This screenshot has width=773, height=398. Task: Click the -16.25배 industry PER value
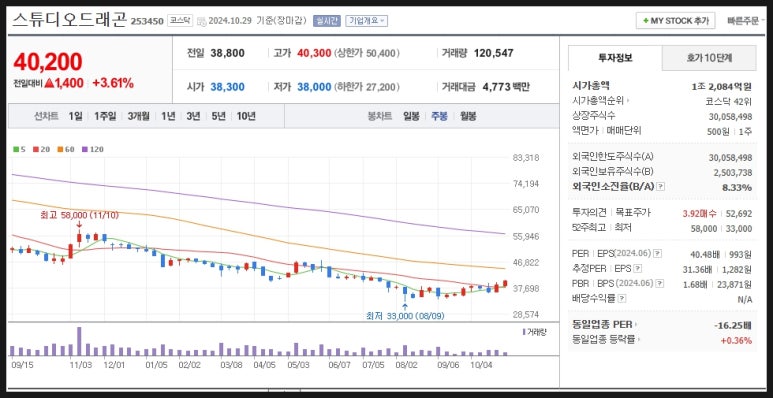coord(732,326)
